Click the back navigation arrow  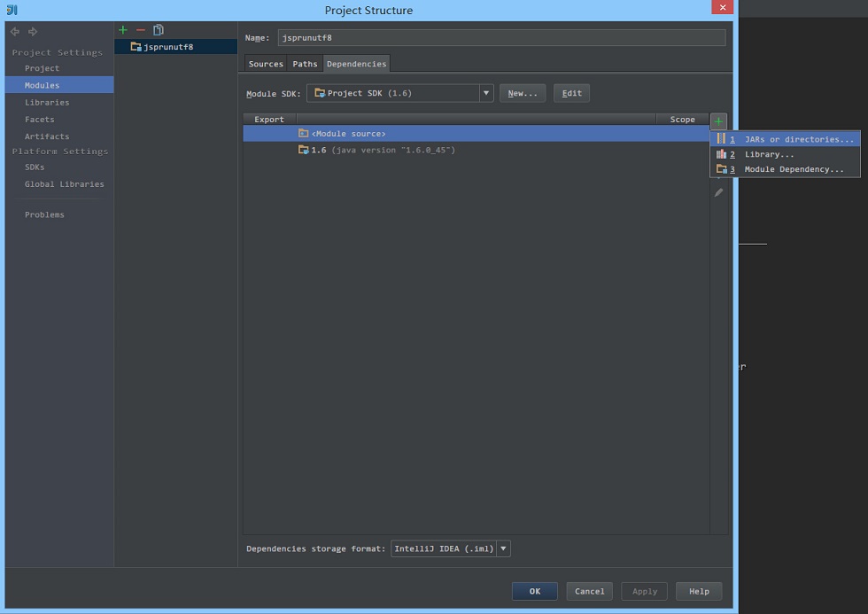pyautogui.click(x=15, y=32)
